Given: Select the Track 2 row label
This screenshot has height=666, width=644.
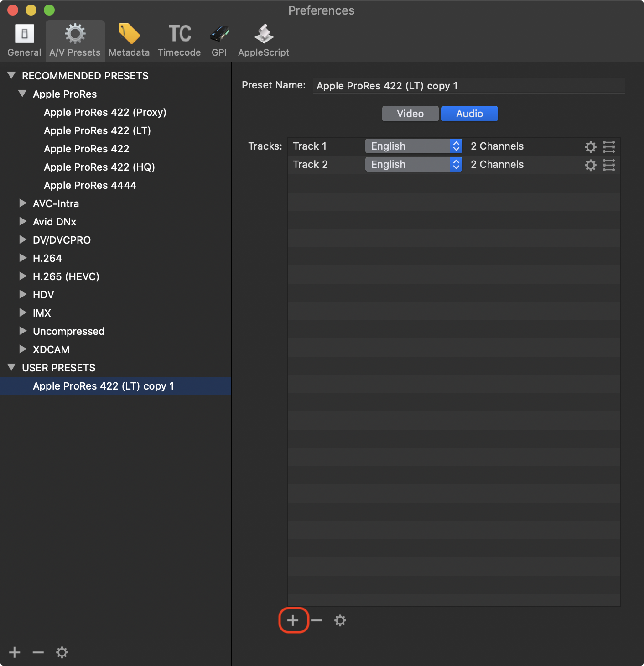Looking at the screenshot, I should [310, 164].
